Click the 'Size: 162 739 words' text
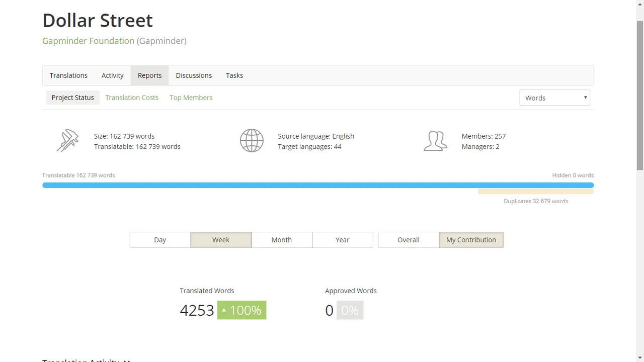This screenshot has width=644, height=362. click(x=124, y=136)
